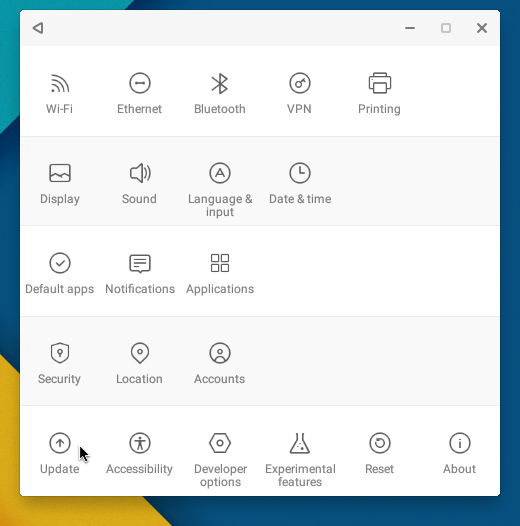Open the Ethernet settings icon
Viewport: 520px width, 526px height.
pyautogui.click(x=140, y=83)
